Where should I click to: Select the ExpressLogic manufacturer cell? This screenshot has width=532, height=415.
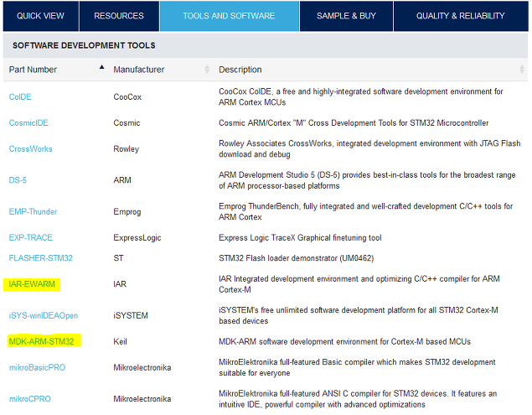tap(137, 237)
